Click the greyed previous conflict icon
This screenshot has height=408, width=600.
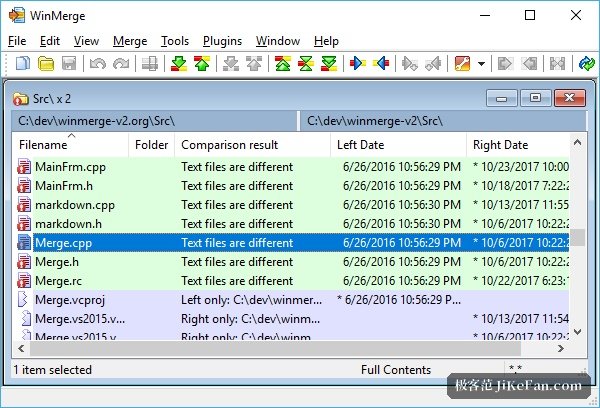(x=254, y=63)
